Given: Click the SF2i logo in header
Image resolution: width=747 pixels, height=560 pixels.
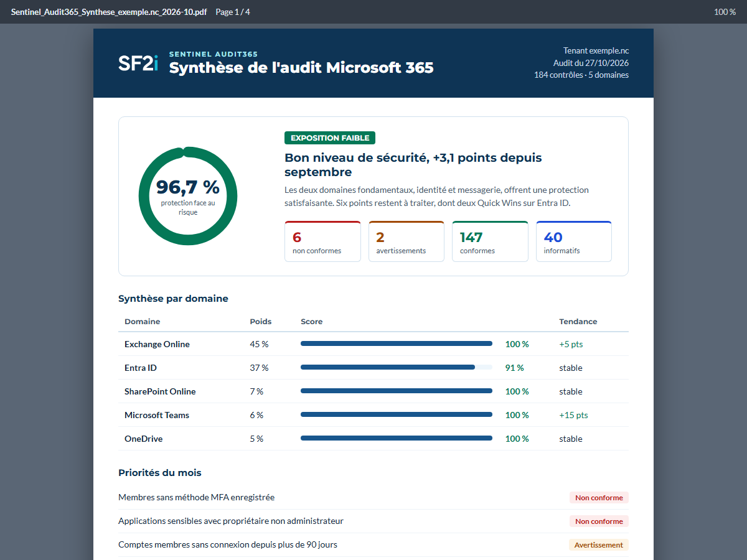Looking at the screenshot, I should pos(138,63).
